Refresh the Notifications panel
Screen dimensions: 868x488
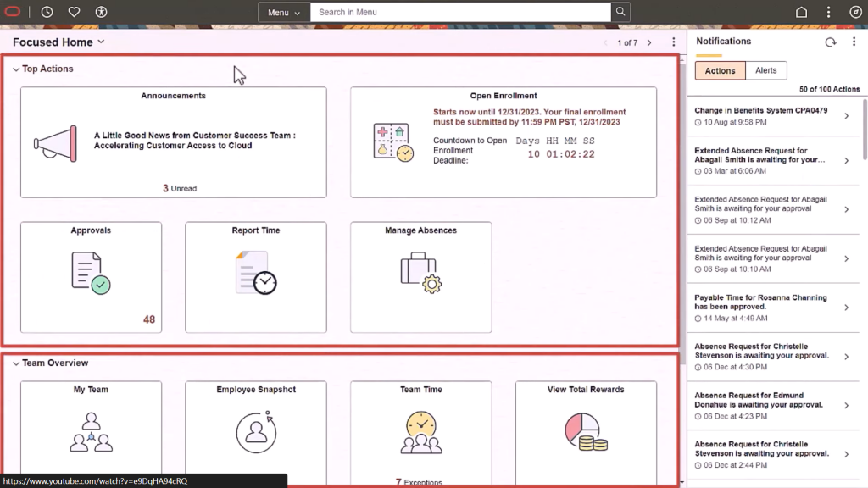click(831, 41)
